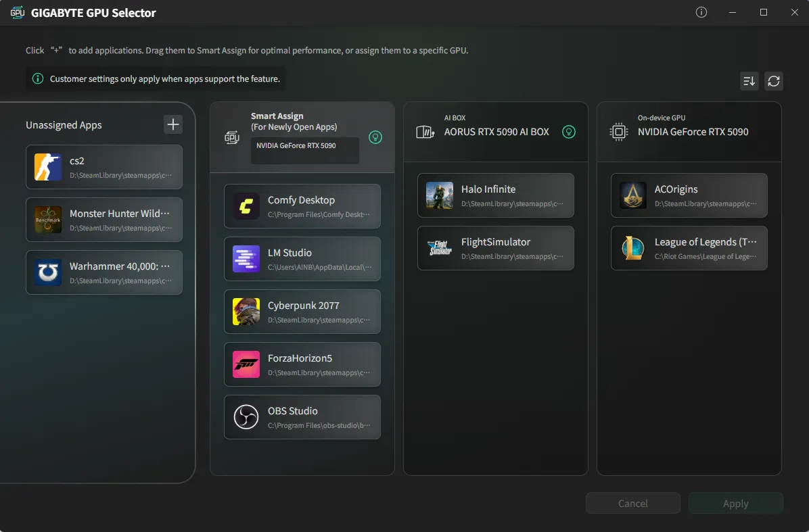Image resolution: width=809 pixels, height=532 pixels.
Task: Click the Apply button
Action: click(x=736, y=503)
